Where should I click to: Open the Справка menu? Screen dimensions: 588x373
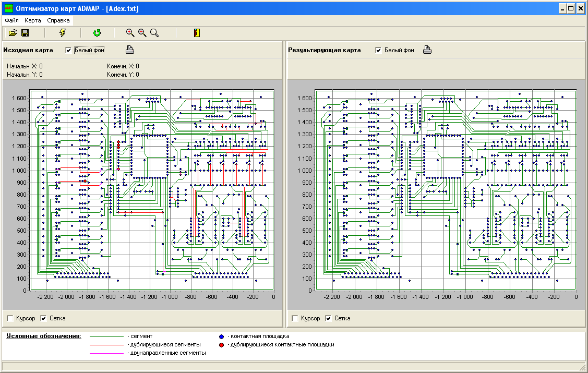(x=58, y=21)
